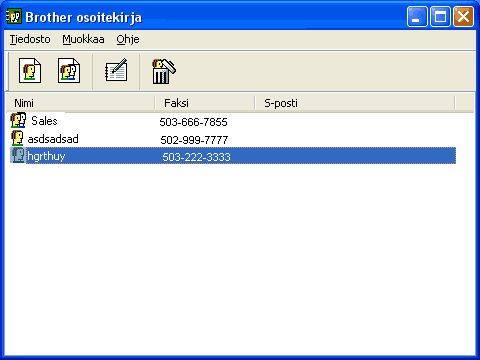Select the Sales row name
This screenshot has height=360, width=480.
(x=44, y=121)
